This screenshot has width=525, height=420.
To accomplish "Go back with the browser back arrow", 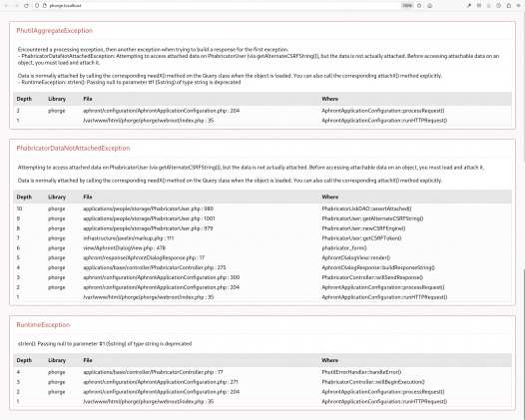I will (6, 6).
